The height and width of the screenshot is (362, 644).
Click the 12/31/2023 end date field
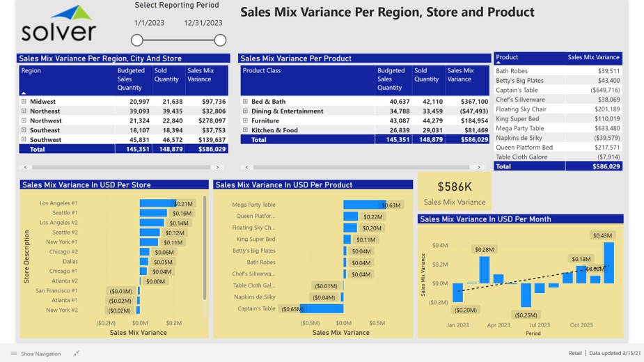(x=203, y=23)
